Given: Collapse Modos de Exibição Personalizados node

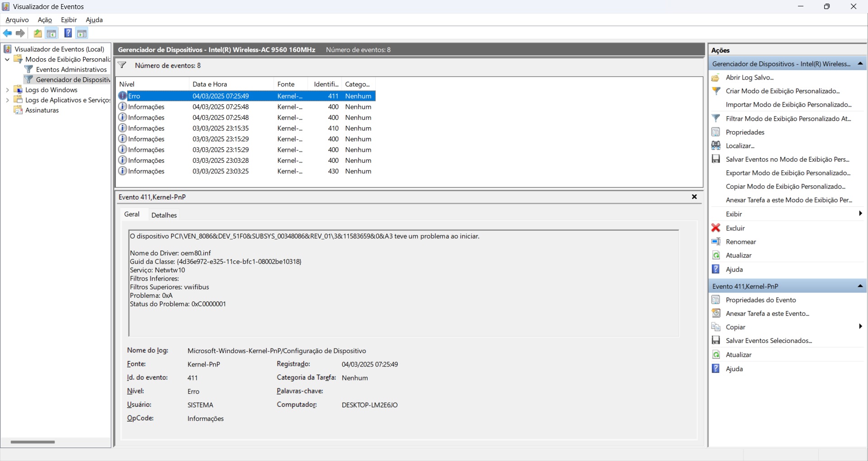Looking at the screenshot, I should click(7, 60).
